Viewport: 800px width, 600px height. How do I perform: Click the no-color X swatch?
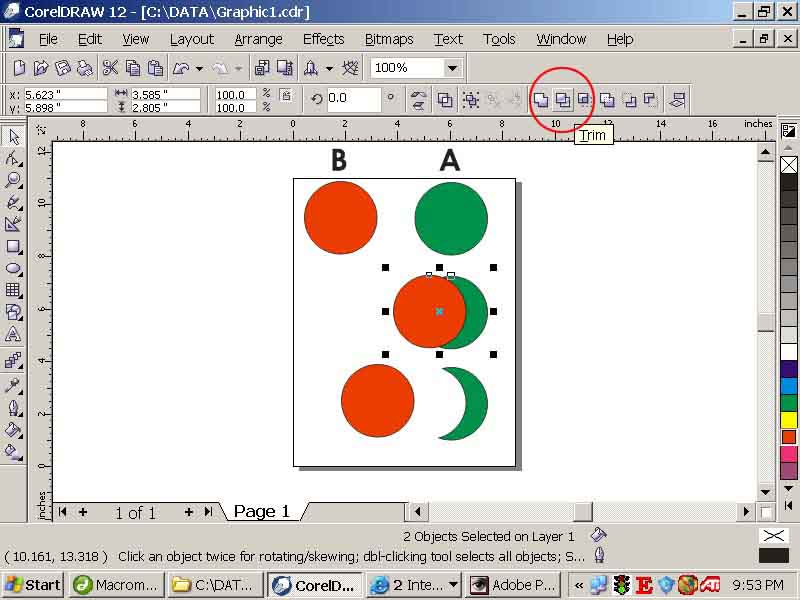click(x=789, y=165)
